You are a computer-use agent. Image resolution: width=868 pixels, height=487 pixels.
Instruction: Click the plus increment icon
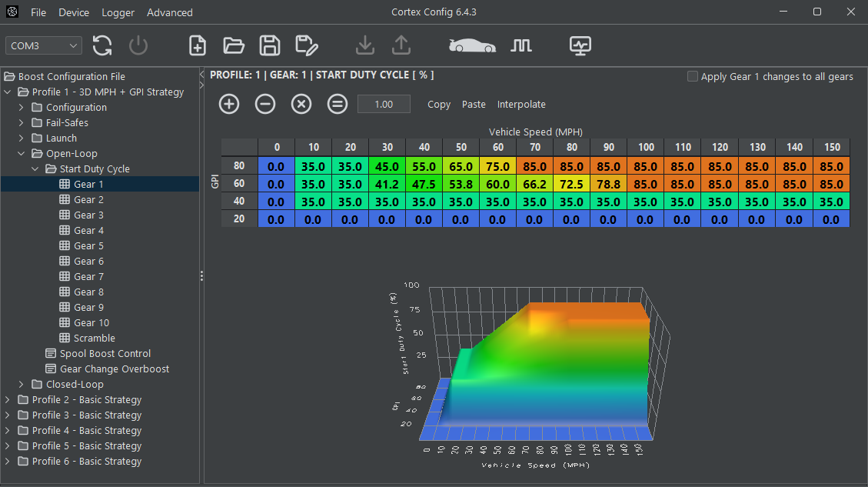229,104
